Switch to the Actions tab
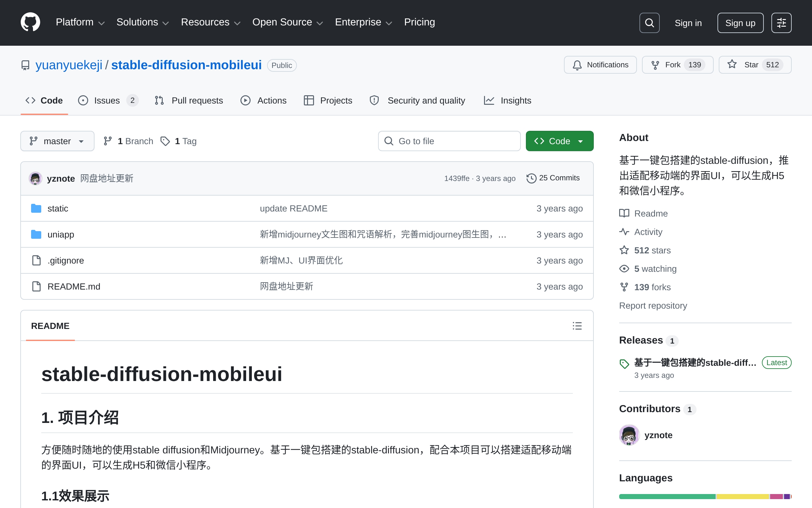The width and height of the screenshot is (812, 508). [264, 100]
